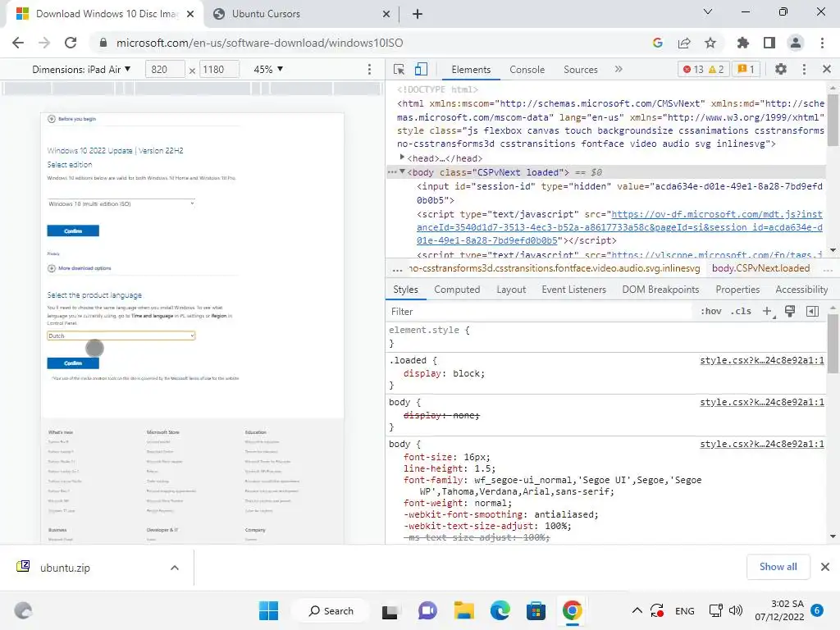
Task: Switch to the Console tab
Action: tap(527, 70)
